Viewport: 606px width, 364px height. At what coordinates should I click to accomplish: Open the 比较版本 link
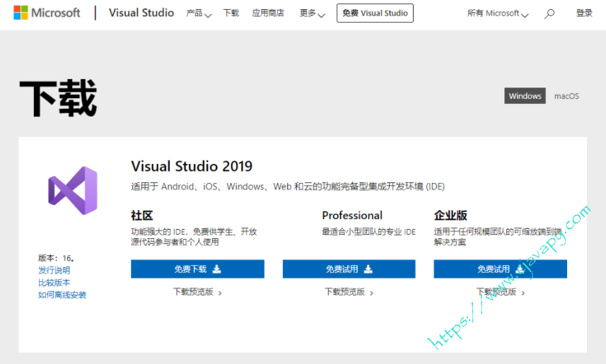click(54, 283)
